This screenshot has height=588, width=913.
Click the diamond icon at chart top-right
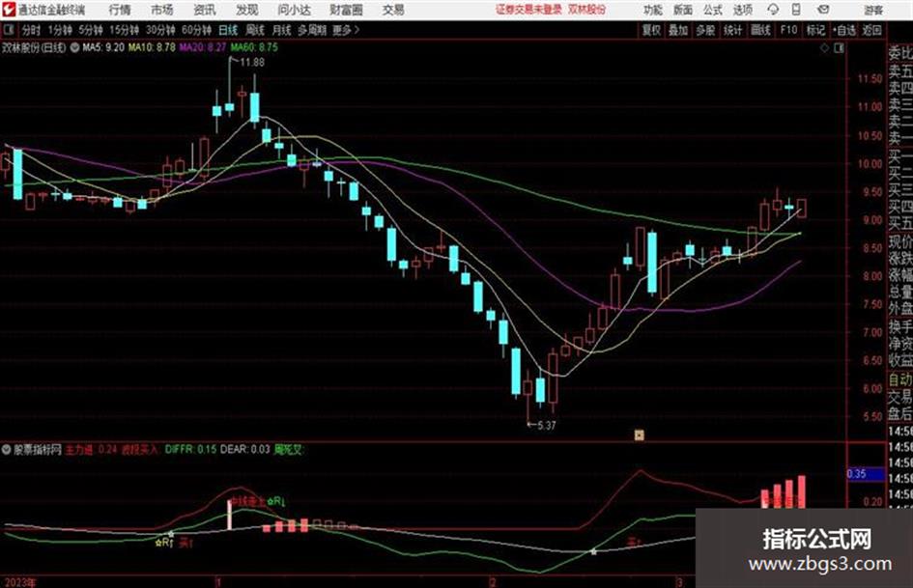click(824, 48)
